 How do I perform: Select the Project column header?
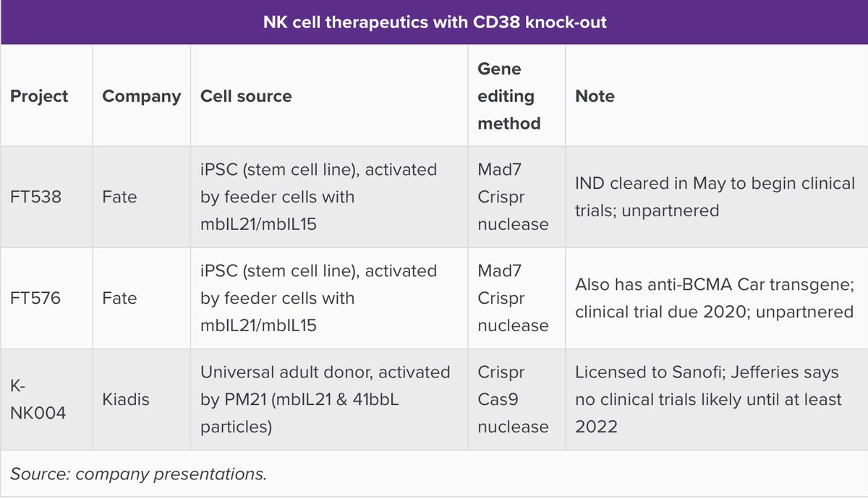click(x=39, y=96)
